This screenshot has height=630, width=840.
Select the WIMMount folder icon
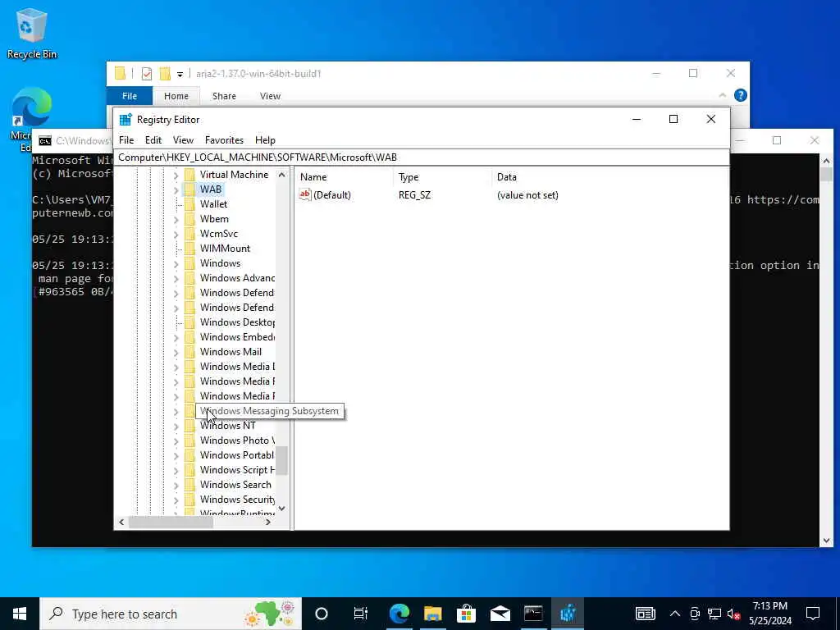pyautogui.click(x=189, y=248)
